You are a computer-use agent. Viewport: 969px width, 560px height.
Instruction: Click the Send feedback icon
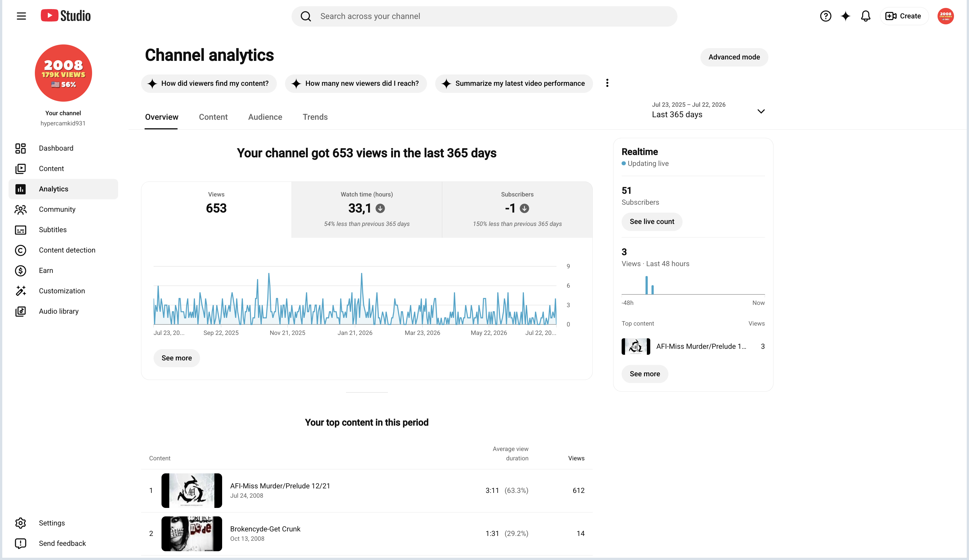click(20, 544)
